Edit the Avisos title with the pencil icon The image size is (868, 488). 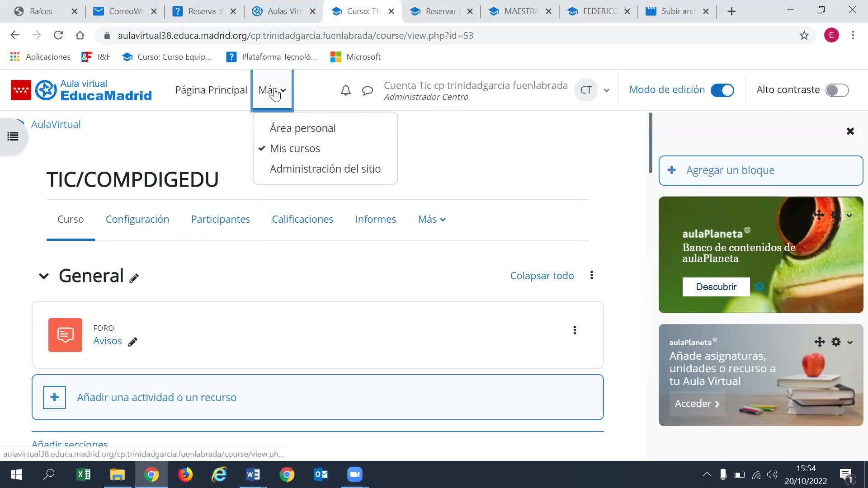click(132, 342)
